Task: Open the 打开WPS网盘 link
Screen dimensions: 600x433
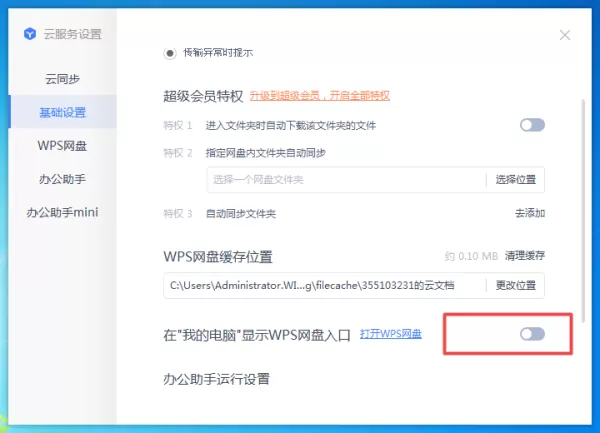Action: pos(391,334)
